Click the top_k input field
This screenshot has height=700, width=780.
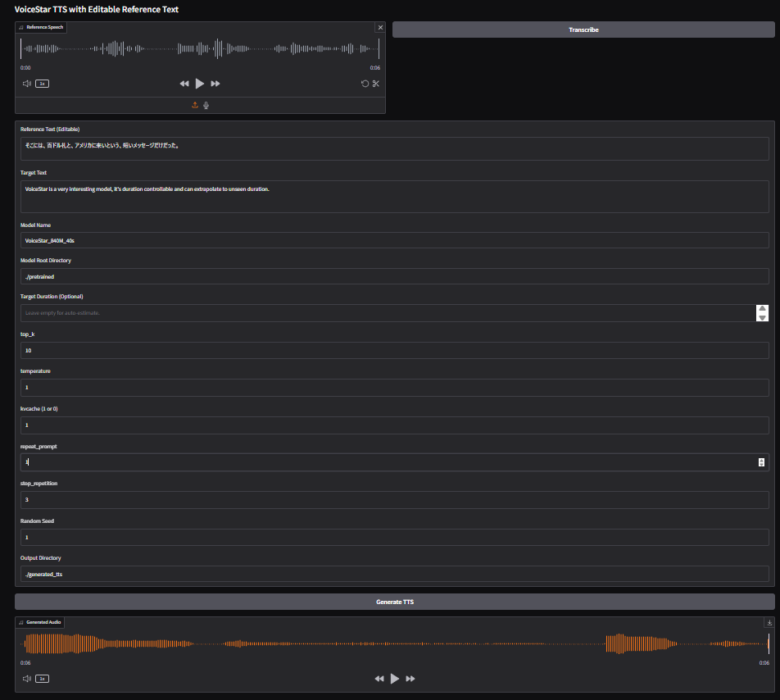point(394,350)
